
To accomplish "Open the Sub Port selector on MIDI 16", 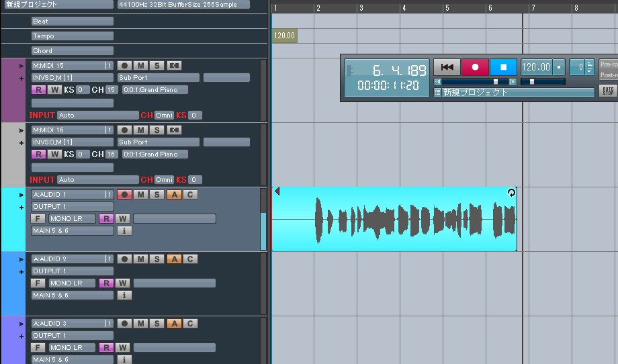I will pyautogui.click(x=159, y=142).
